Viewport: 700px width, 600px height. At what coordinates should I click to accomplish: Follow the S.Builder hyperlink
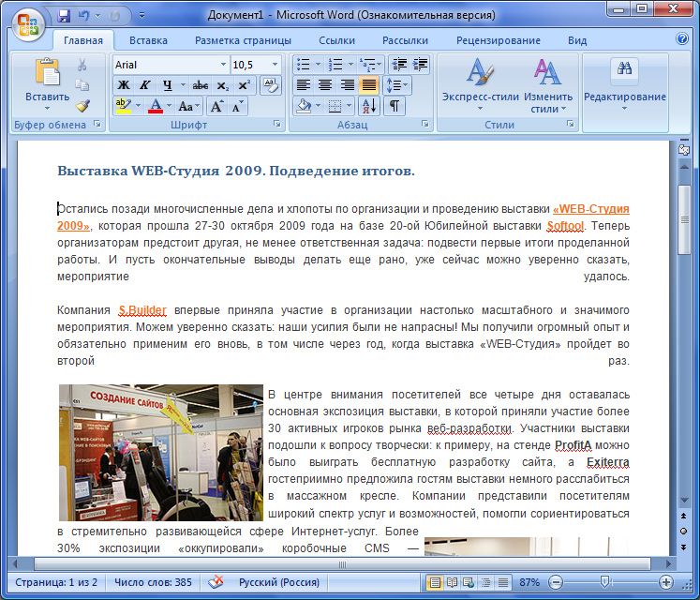coord(142,310)
